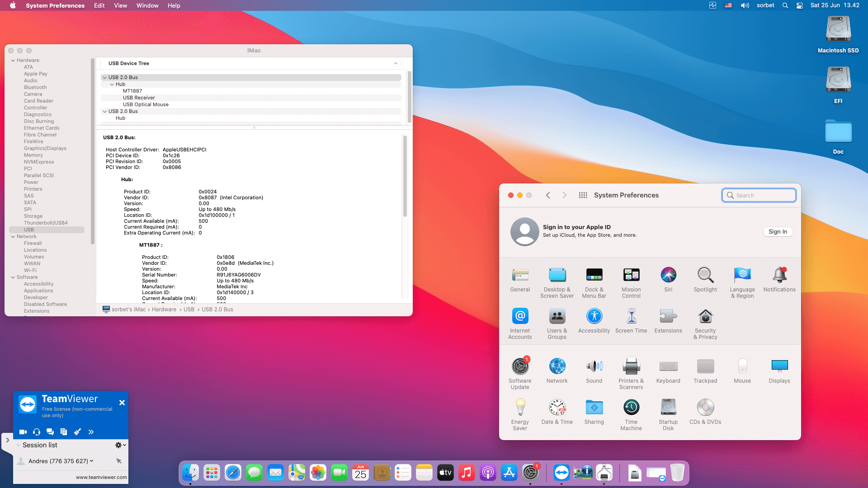868x488 pixels.
Task: Open Security & Privacy preferences
Action: click(705, 324)
